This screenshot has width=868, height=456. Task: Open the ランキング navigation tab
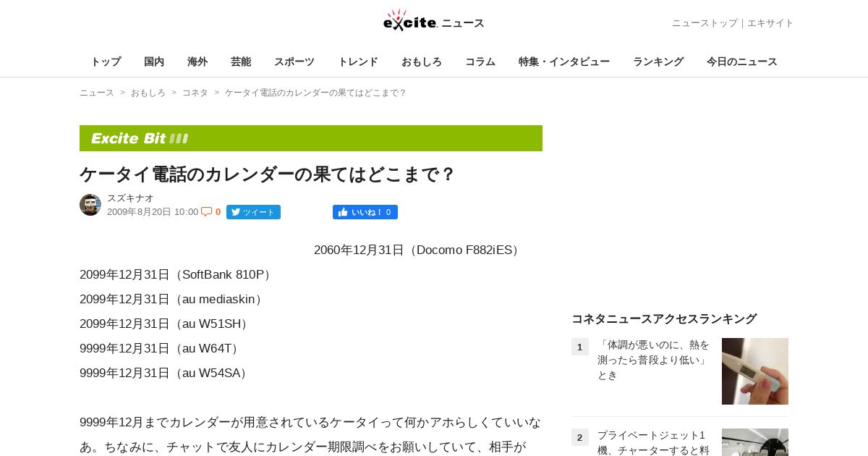(x=658, y=62)
